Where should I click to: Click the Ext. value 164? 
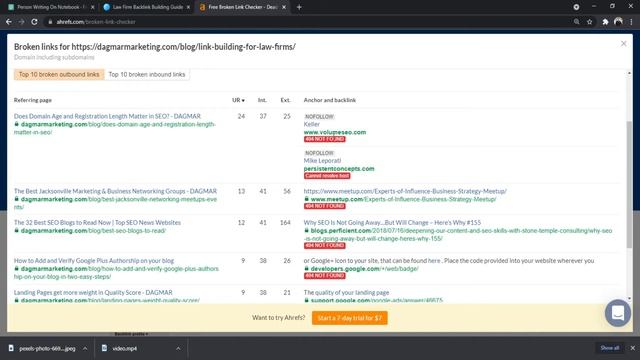pyautogui.click(x=285, y=222)
